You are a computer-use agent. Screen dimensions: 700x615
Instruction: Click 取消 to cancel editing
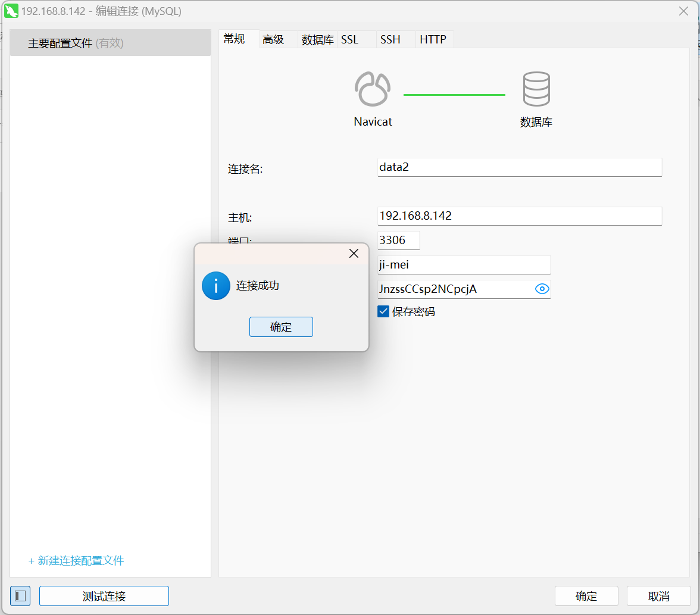659,596
